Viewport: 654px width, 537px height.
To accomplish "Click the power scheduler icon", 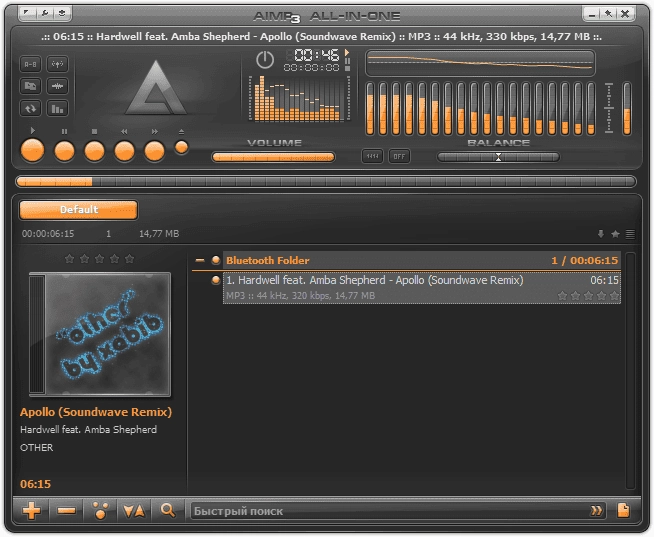I will point(265,60).
